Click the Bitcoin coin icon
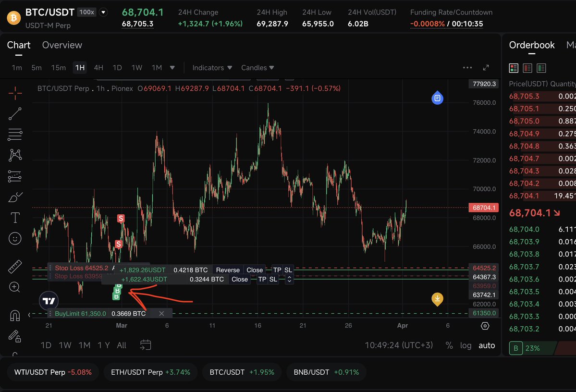Viewport: 576px width, 392px height. click(x=13, y=18)
